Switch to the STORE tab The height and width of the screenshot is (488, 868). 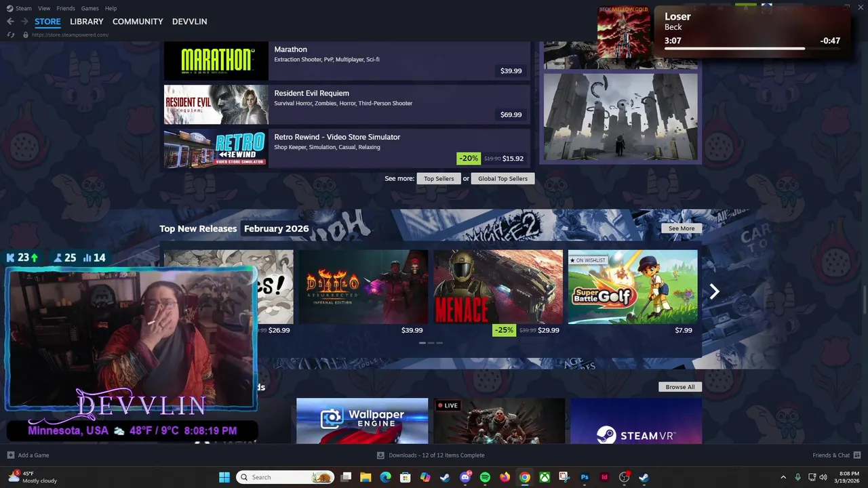(47, 22)
